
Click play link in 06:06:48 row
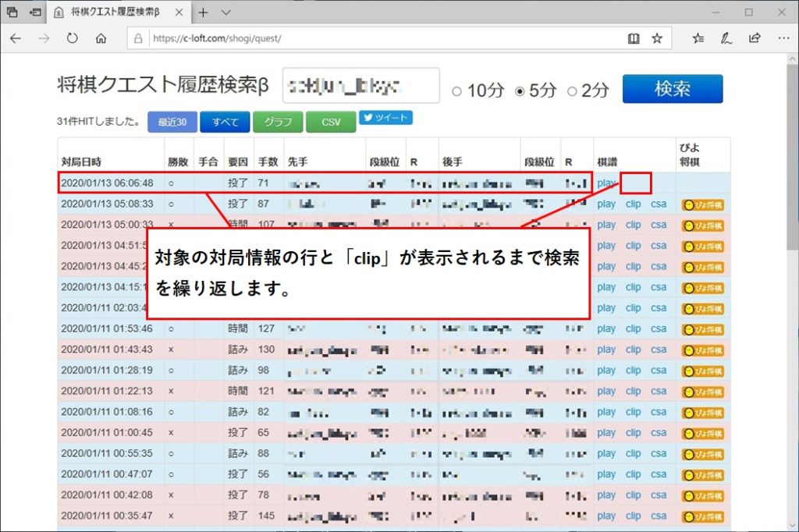(605, 183)
